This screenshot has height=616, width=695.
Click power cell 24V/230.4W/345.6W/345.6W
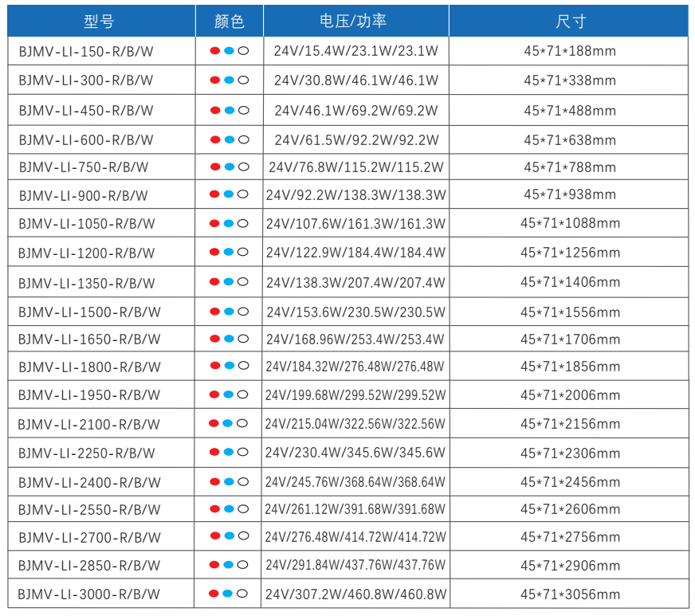pyautogui.click(x=355, y=453)
